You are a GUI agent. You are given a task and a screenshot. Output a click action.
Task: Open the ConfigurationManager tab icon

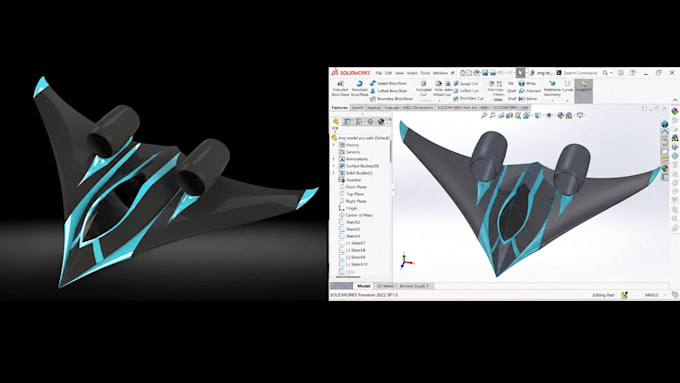(359, 122)
